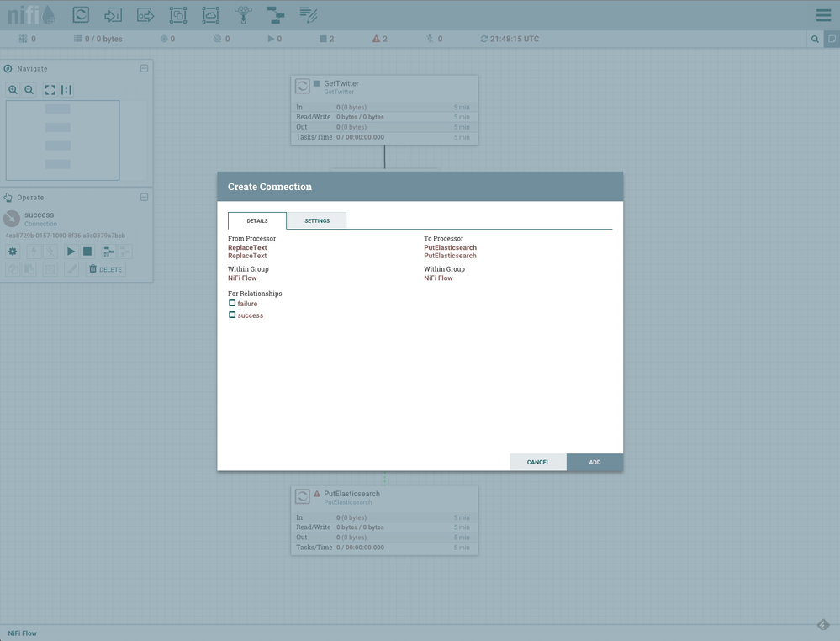Click the 'To Processor' PutElasticsearch name
The height and width of the screenshot is (641, 840).
coord(450,247)
